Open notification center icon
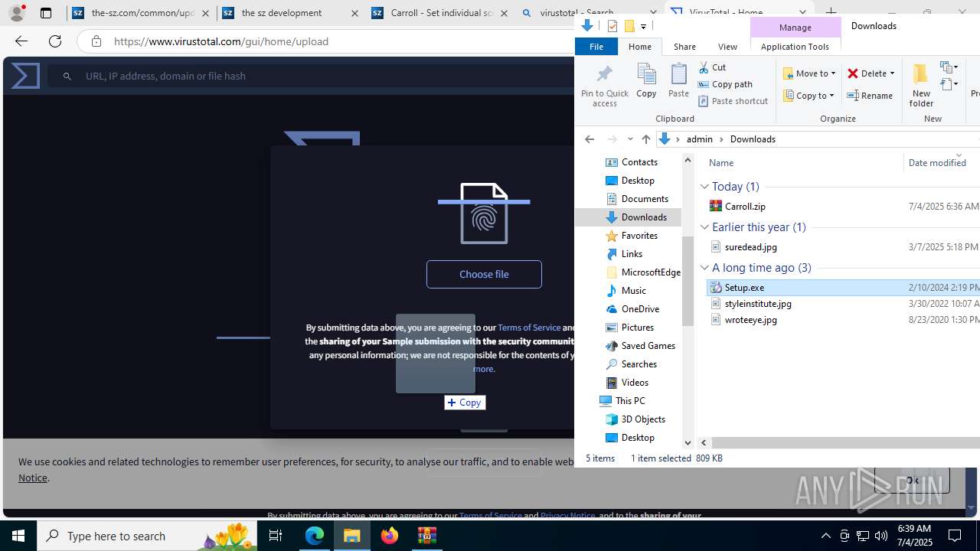The height and width of the screenshot is (551, 980). (955, 536)
